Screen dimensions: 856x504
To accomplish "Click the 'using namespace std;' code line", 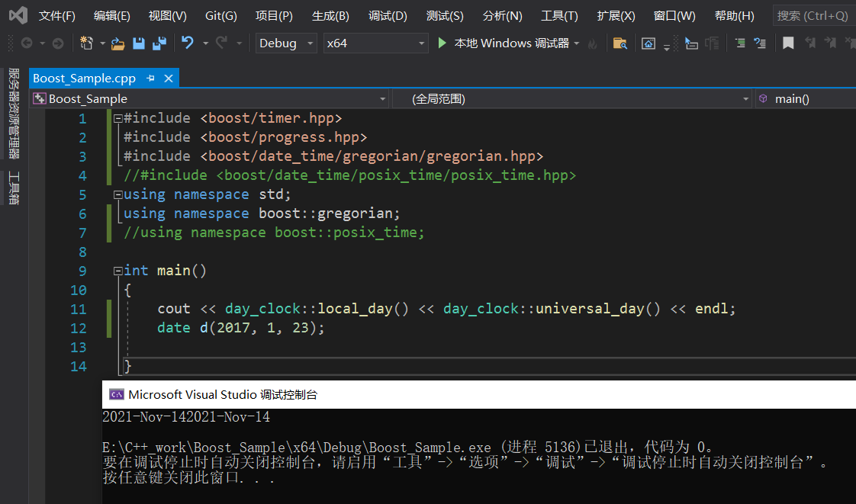I will pyautogui.click(x=208, y=194).
